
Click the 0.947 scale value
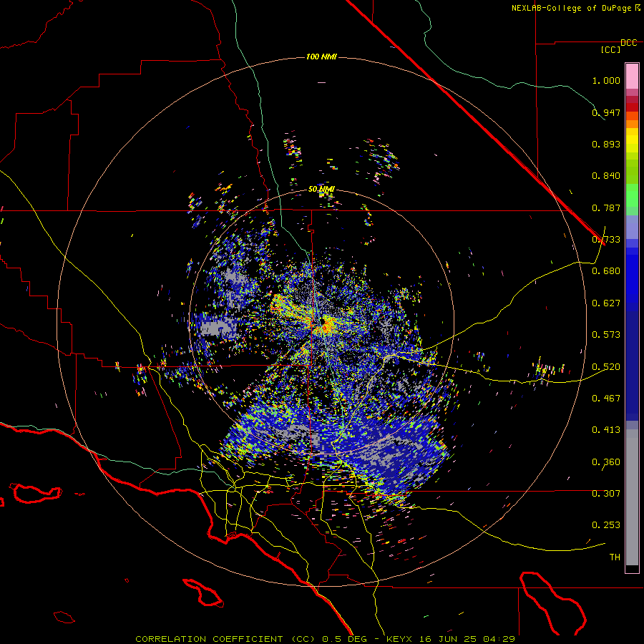tap(606, 112)
